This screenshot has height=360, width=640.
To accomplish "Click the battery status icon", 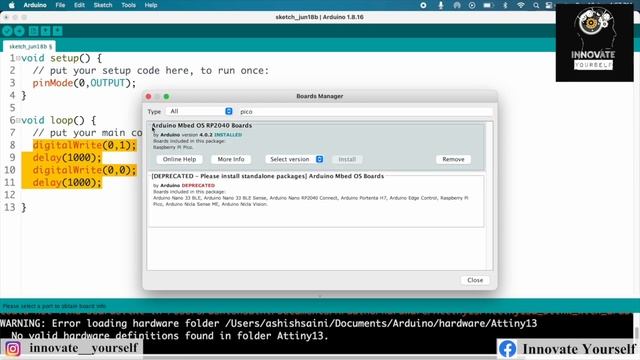I will [488, 5].
